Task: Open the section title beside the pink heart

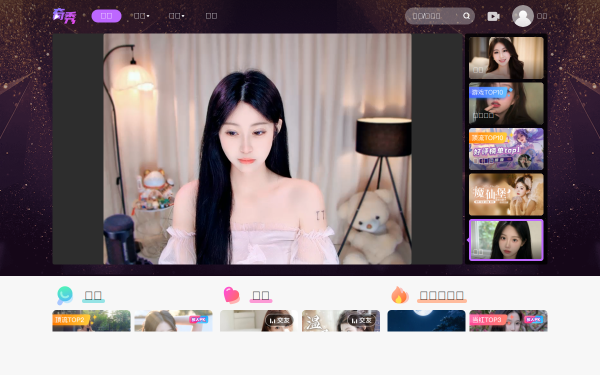Action: point(261,295)
